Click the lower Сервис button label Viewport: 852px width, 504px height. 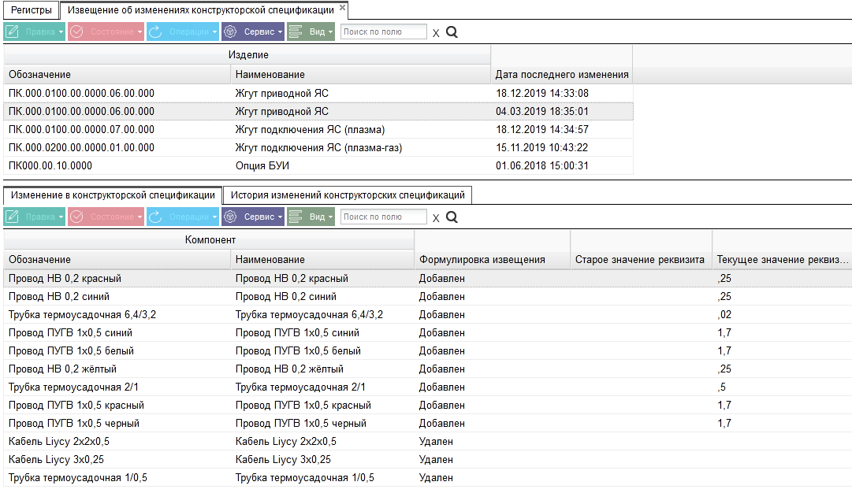(259, 217)
